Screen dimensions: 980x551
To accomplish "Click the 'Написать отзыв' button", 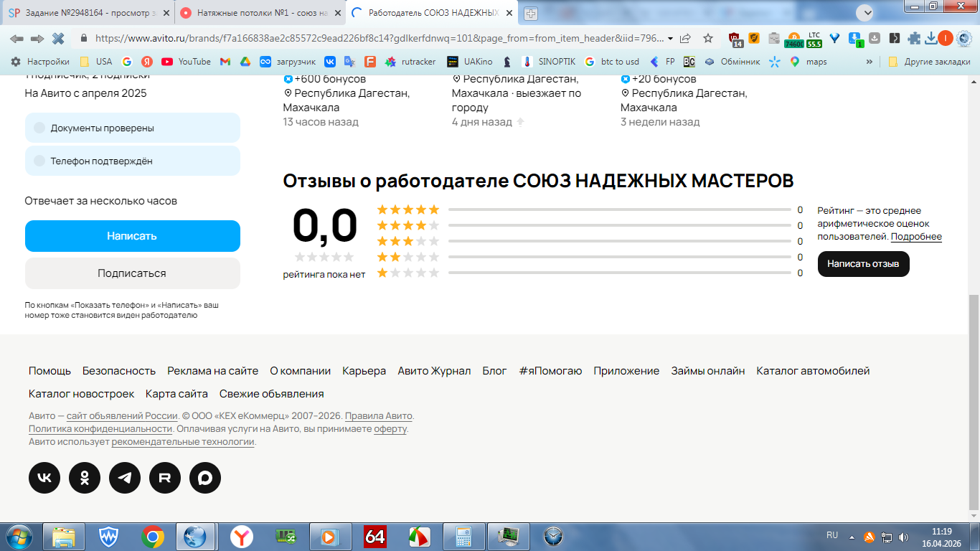I will pos(863,264).
